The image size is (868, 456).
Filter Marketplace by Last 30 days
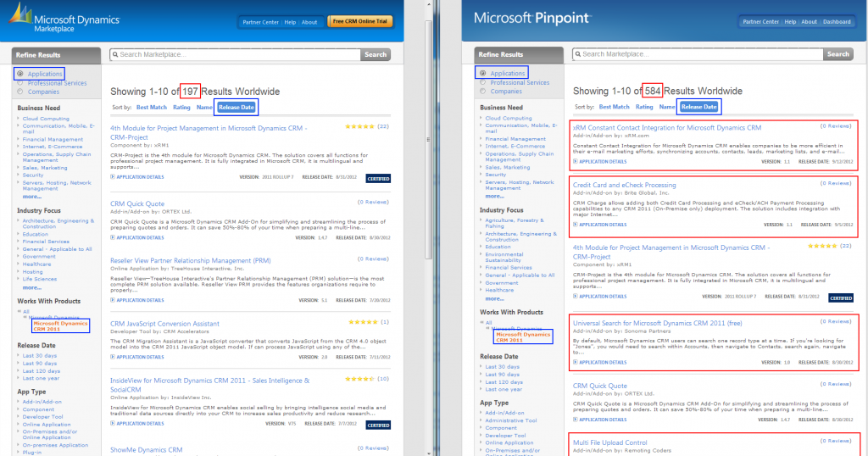tap(40, 356)
